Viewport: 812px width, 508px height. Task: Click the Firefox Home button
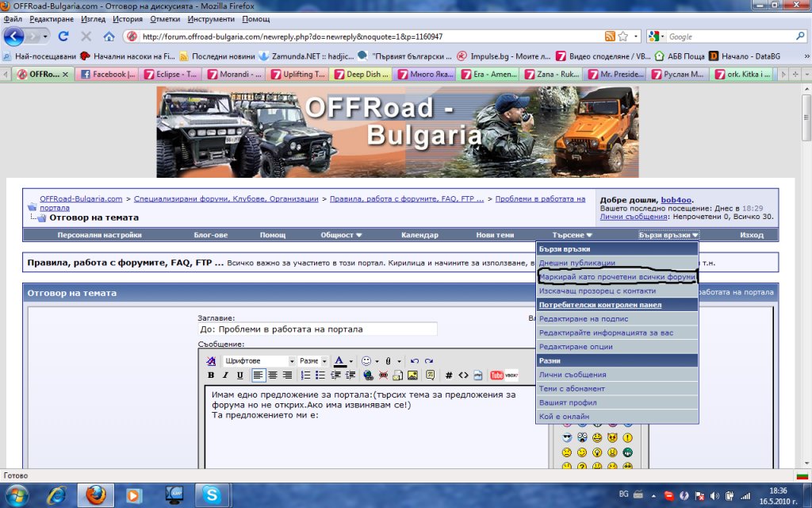pos(109,37)
